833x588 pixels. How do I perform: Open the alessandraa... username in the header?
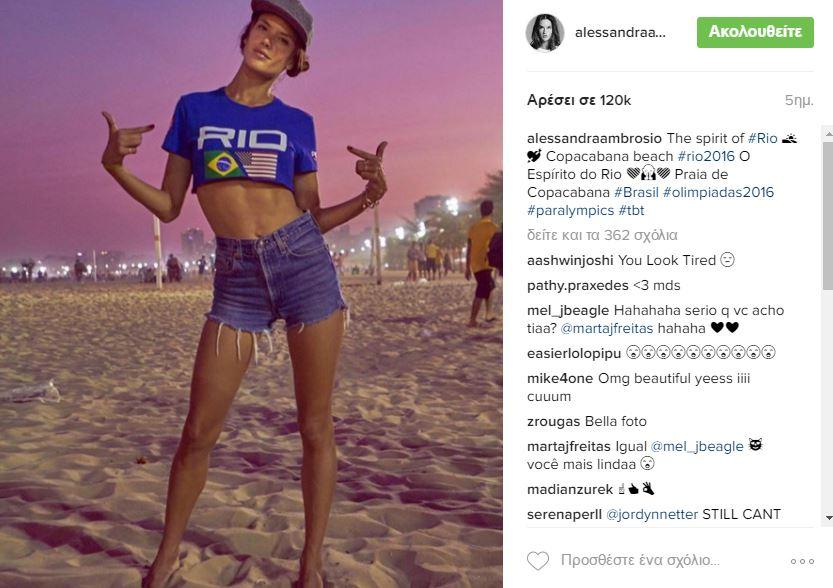620,32
